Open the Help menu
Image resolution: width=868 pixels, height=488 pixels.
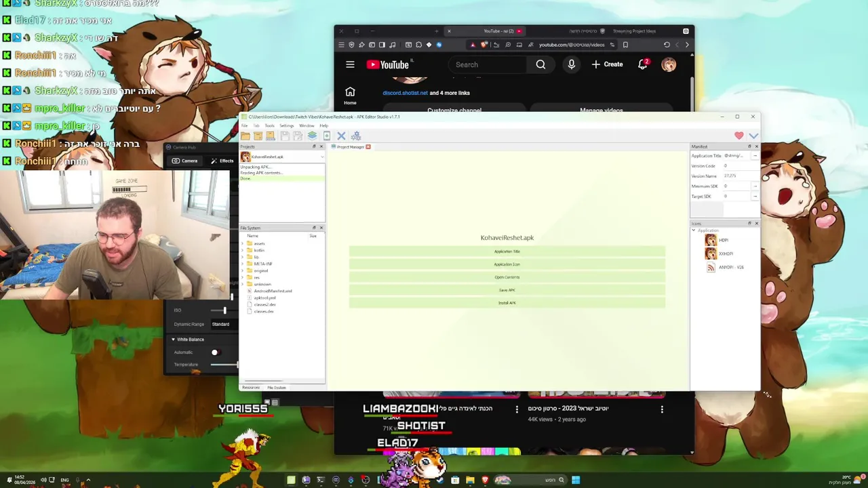(324, 125)
